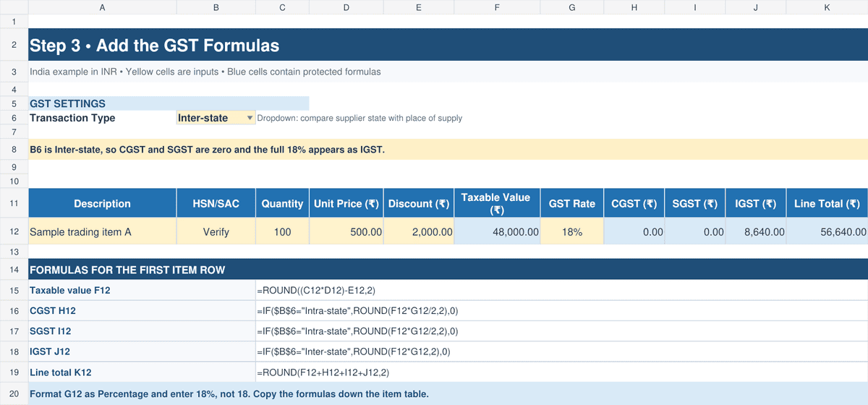Select the CGST cell H12 showing 0.00
Viewport: 868px width, 405px height.
pyautogui.click(x=634, y=232)
